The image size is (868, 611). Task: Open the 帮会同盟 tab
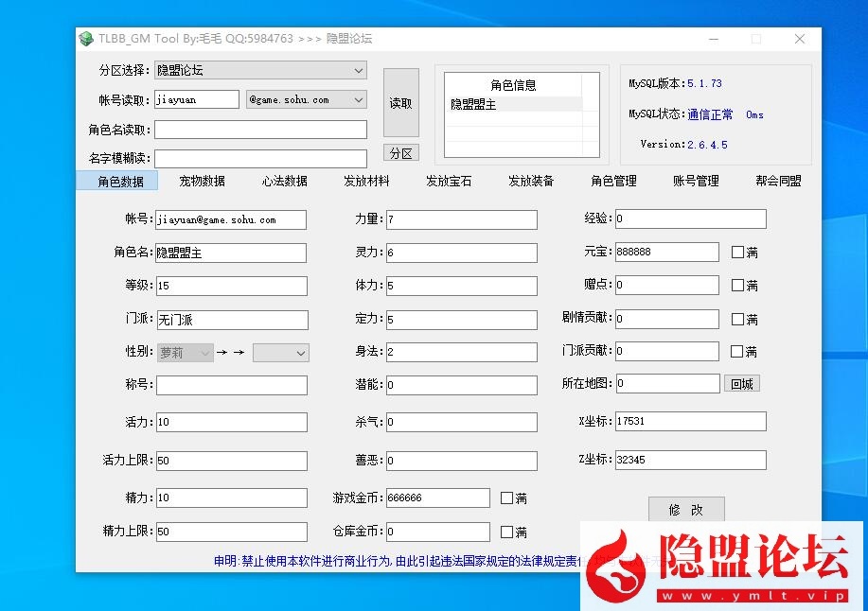(778, 181)
